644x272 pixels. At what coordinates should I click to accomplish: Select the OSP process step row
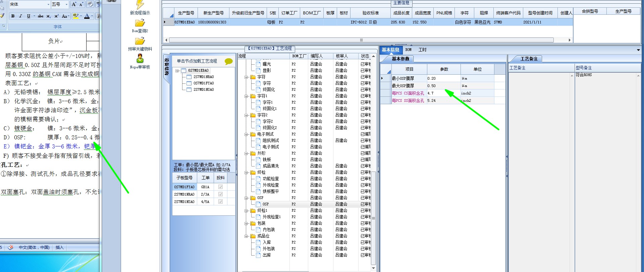pyautogui.click(x=305, y=204)
